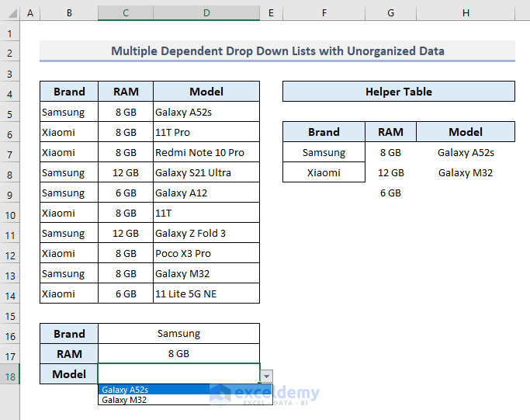Click Samsung brand cell in row 5
Screen dimensions: 530x420
click(x=69, y=112)
